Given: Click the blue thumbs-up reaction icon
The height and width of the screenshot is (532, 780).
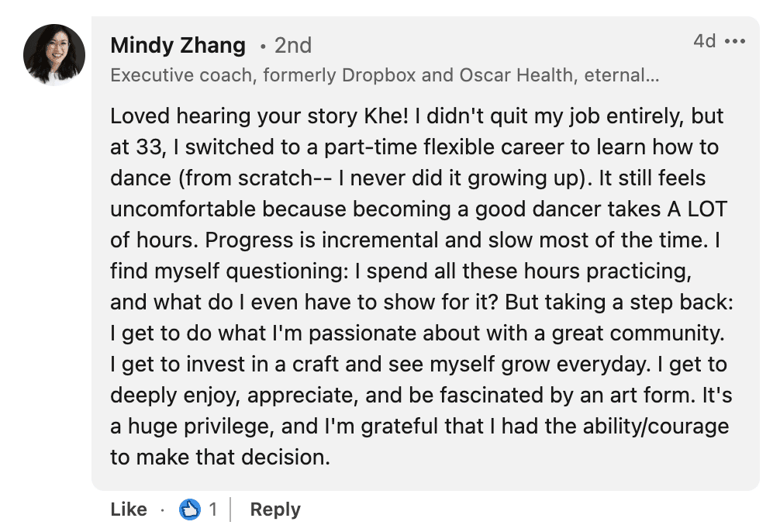Looking at the screenshot, I should pos(189,509).
